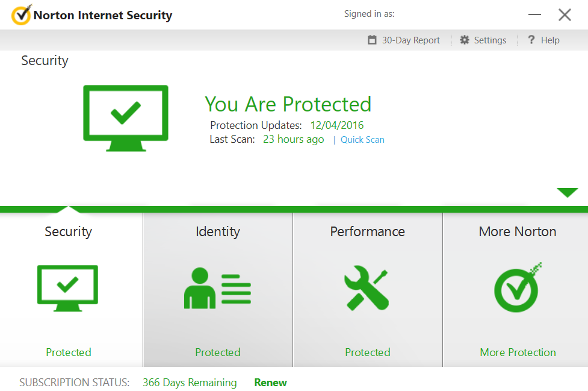Click the Performance wrench and screwdriver icon

pyautogui.click(x=367, y=288)
